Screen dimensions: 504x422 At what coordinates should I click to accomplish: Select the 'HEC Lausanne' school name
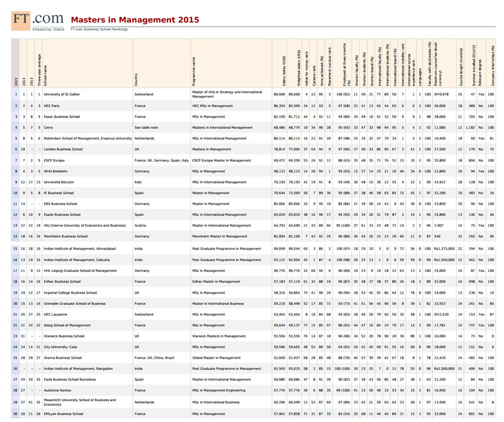tap(55, 315)
